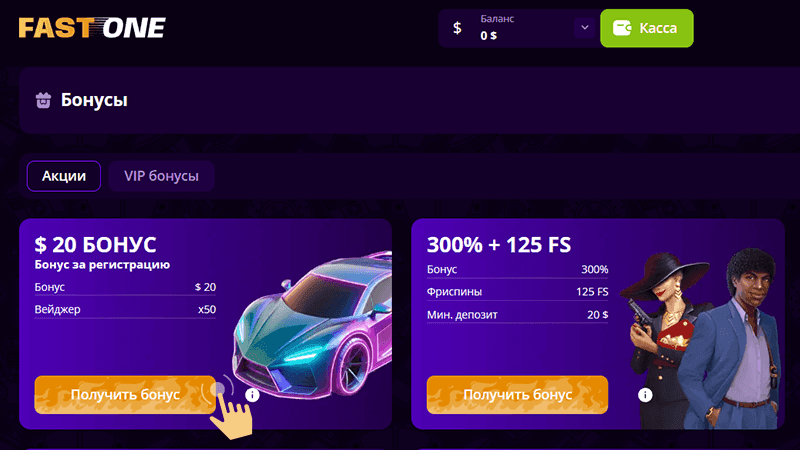Click the Вейджер x50 row

pos(125,309)
